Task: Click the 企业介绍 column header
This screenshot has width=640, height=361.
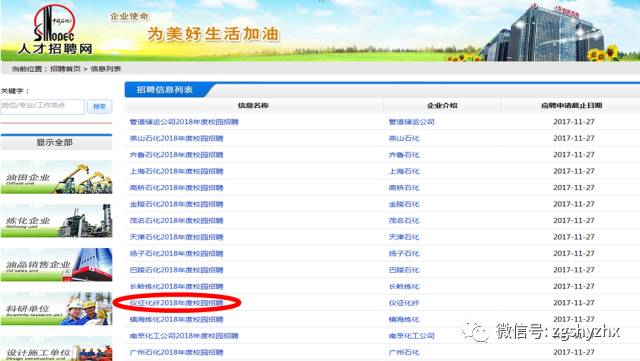Action: click(x=442, y=105)
